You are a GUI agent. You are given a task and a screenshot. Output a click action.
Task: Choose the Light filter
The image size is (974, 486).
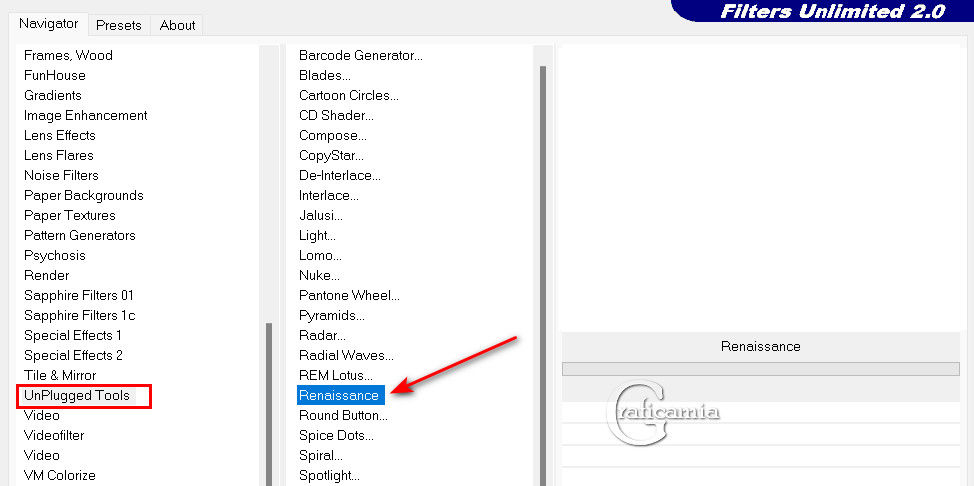pos(317,235)
